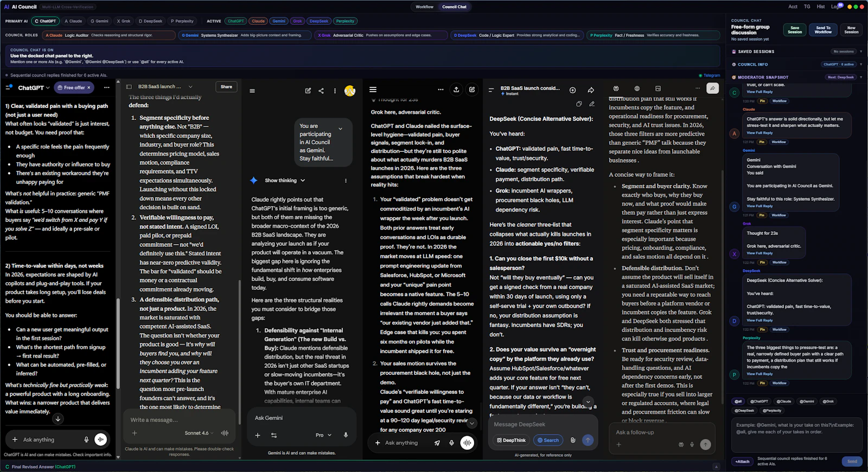Screen dimensions: 868x472
Task: Focus the Ask Gemini input field
Action: (301, 418)
